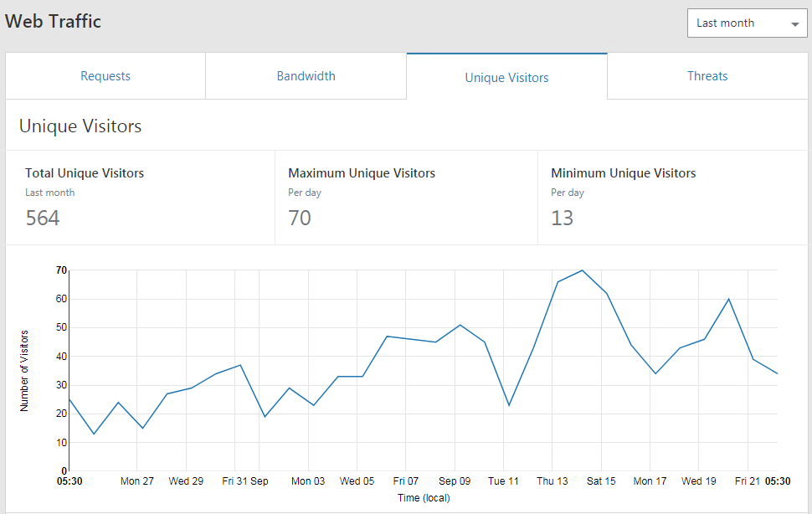Click the Fri 31 Sep axis label

244,481
